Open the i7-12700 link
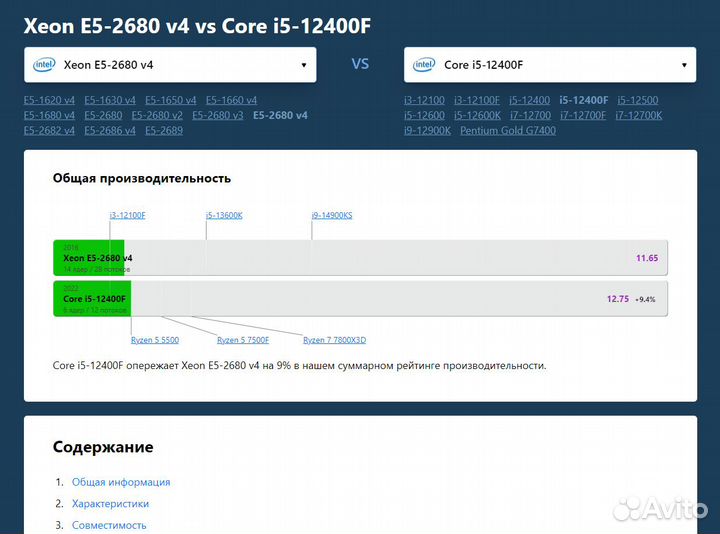 pyautogui.click(x=530, y=115)
